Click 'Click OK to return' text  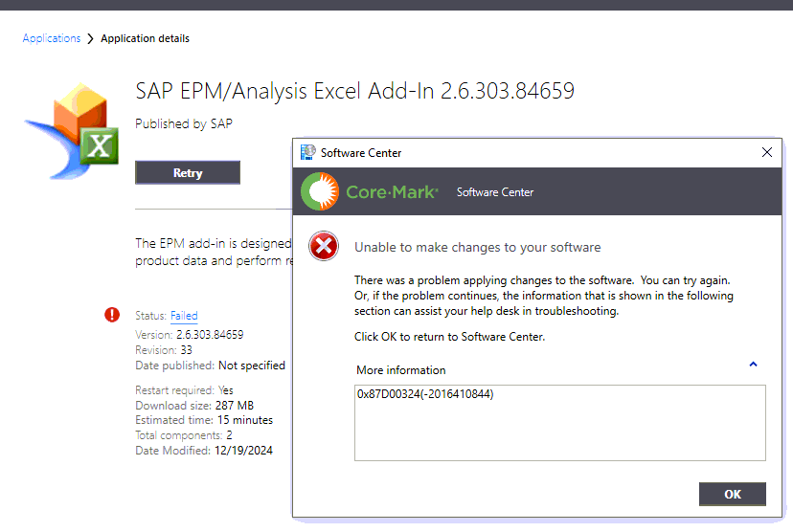pyautogui.click(x=449, y=337)
